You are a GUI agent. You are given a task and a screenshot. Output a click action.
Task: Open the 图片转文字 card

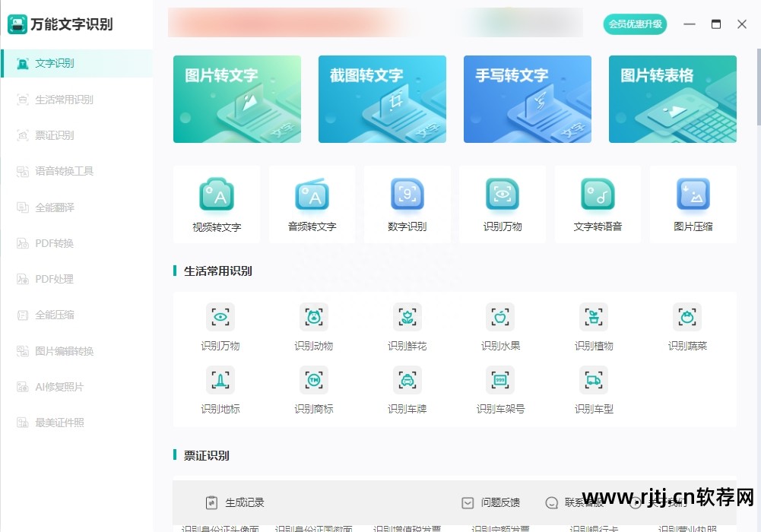point(237,99)
